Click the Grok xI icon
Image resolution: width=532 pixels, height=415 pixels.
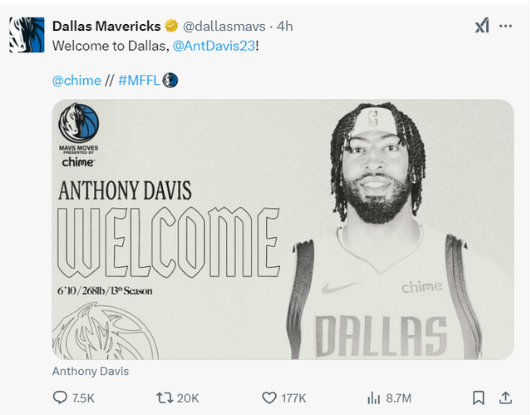(x=482, y=26)
